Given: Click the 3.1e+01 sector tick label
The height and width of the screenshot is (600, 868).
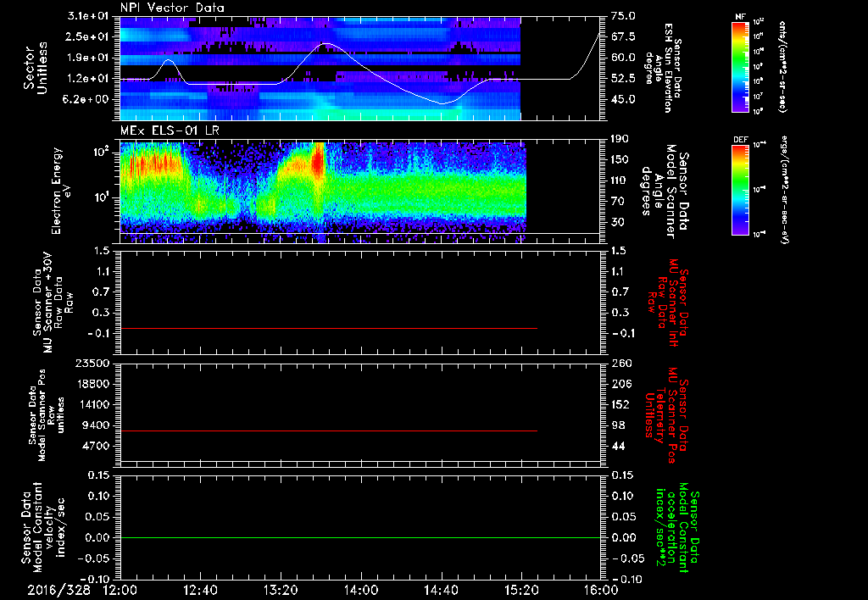Looking at the screenshot, I should click(x=89, y=16).
